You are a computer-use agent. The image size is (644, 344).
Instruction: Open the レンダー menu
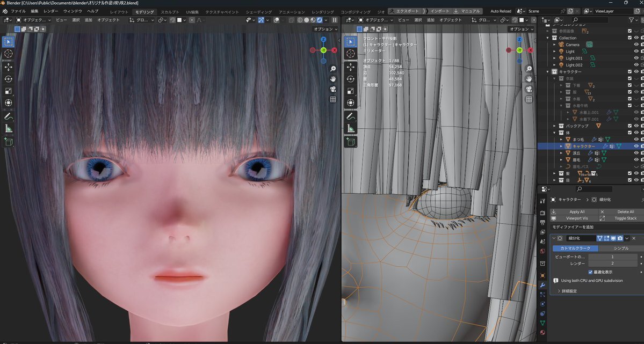point(51,11)
